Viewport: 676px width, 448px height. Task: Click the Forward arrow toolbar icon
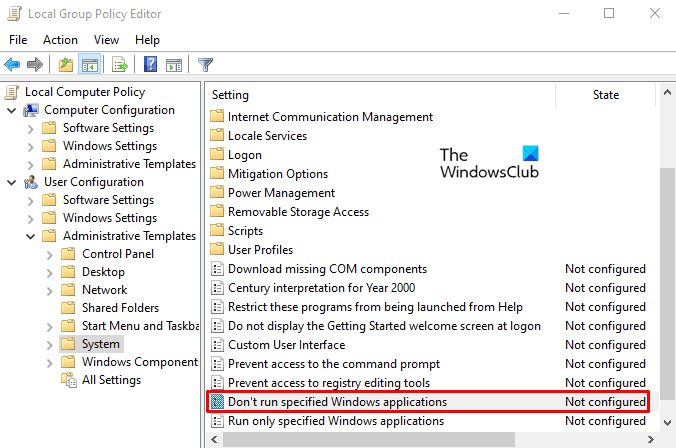pyautogui.click(x=35, y=65)
